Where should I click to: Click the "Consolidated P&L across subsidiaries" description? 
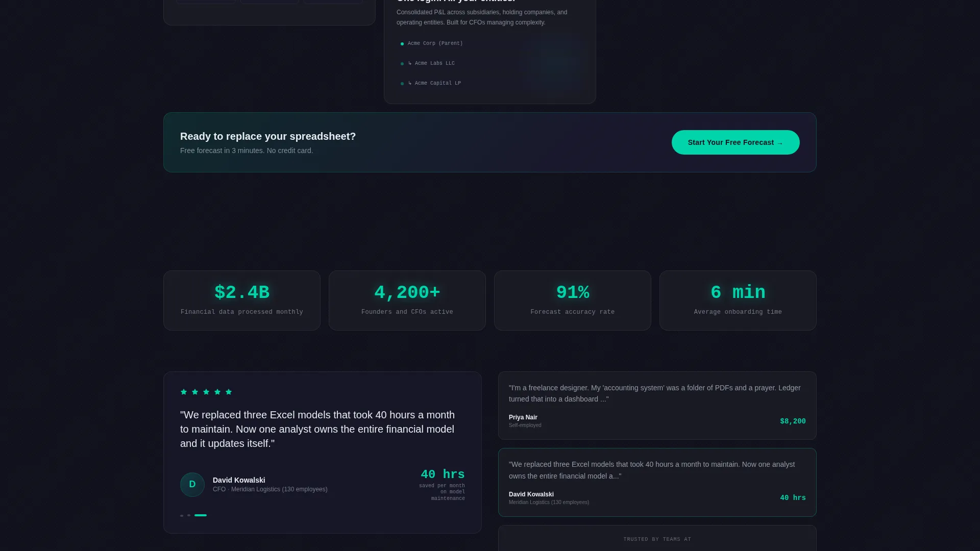click(x=482, y=17)
